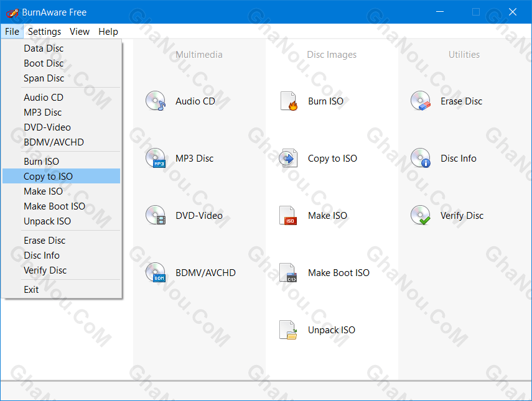Viewport: 532px width, 401px height.
Task: Click the DVD-Video disc icon
Action: [156, 216]
